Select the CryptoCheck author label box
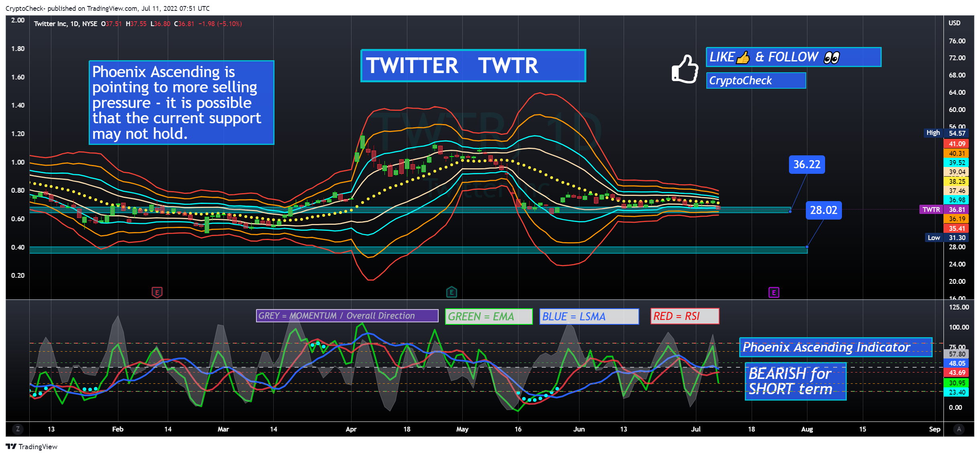Viewport: 980px width, 456px height. (x=756, y=80)
